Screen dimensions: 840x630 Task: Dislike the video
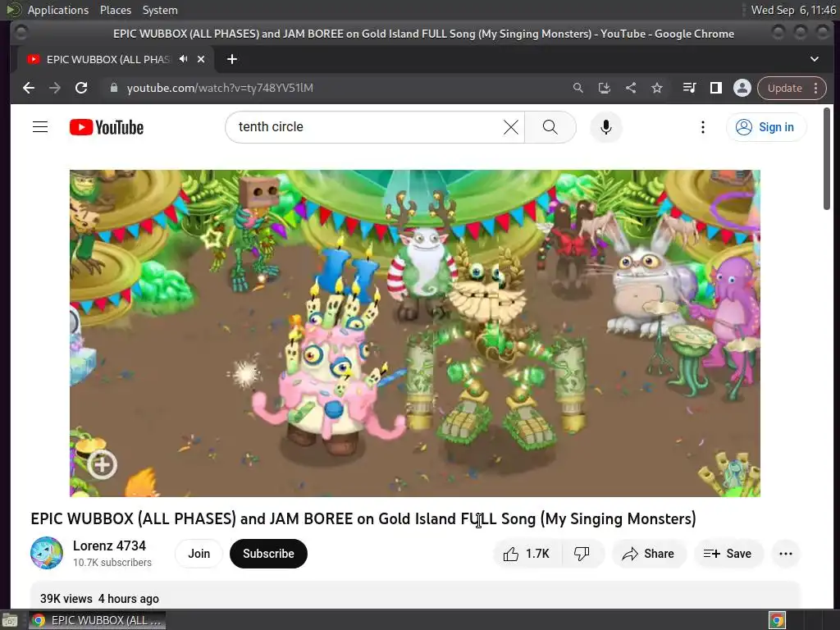click(582, 554)
